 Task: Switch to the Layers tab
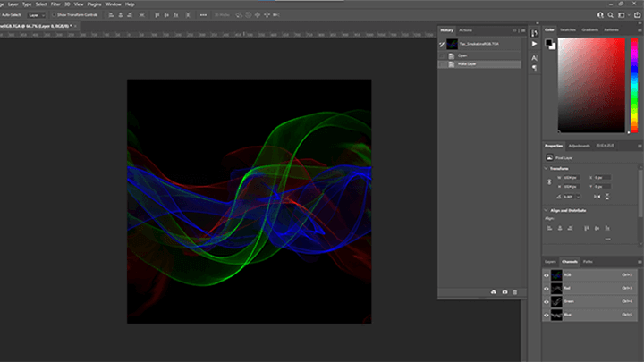tap(550, 261)
